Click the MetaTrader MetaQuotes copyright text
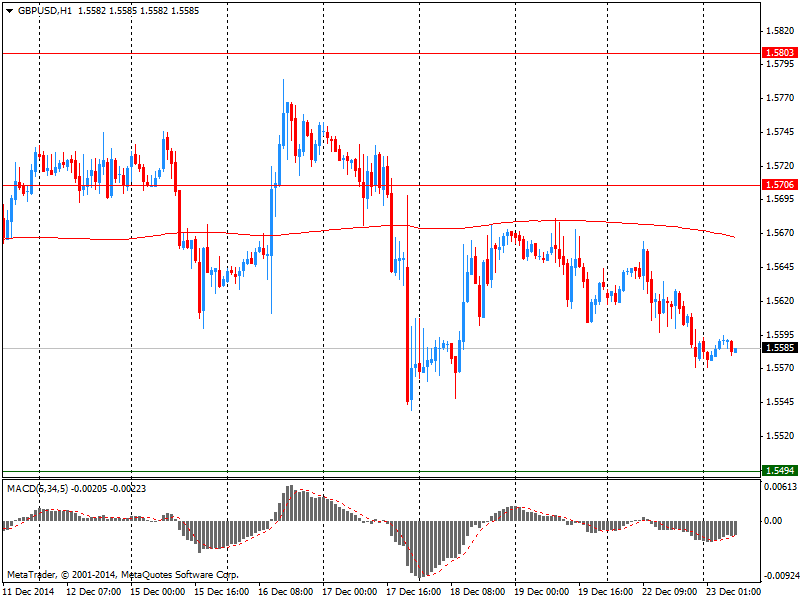 pyautogui.click(x=122, y=574)
